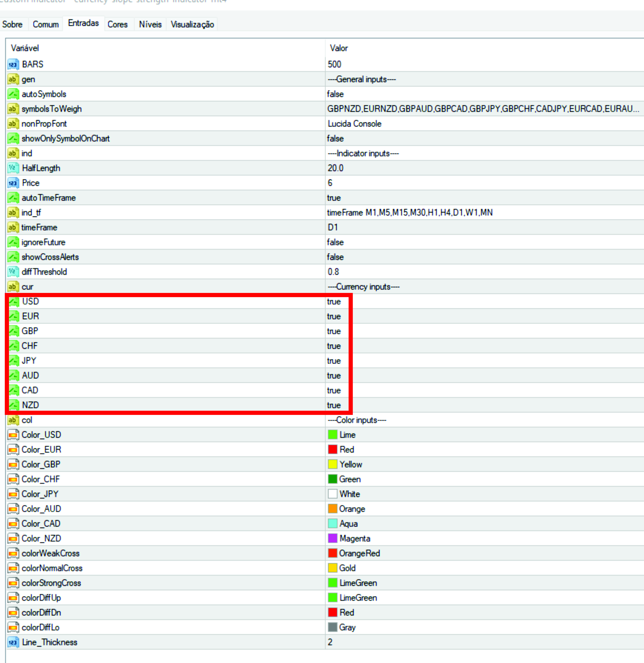Viewport: 644px width, 663px height.
Task: Toggle the autoTimeFrame true value
Action: click(334, 198)
